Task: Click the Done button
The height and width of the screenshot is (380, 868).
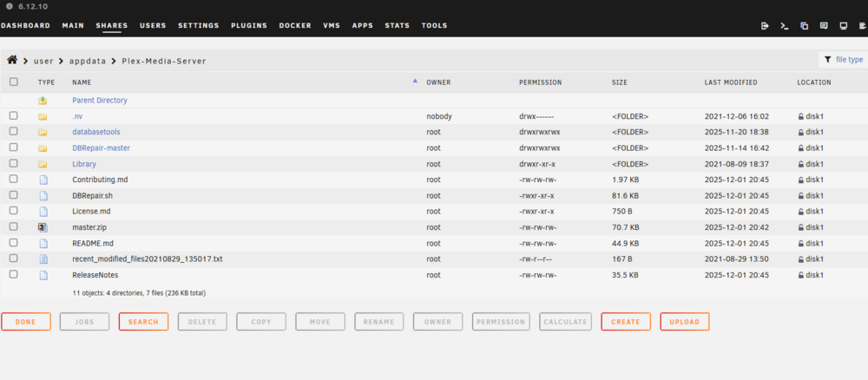Action: coord(26,322)
